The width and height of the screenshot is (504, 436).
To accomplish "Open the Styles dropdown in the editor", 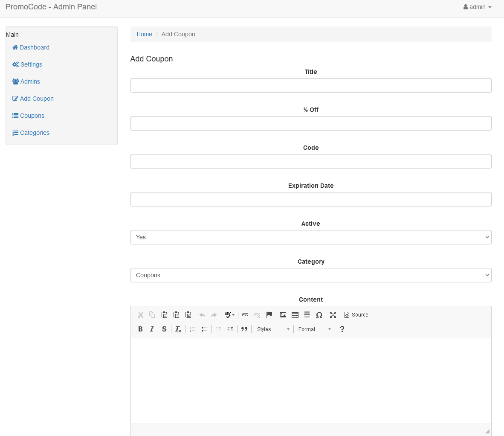I will click(x=273, y=329).
